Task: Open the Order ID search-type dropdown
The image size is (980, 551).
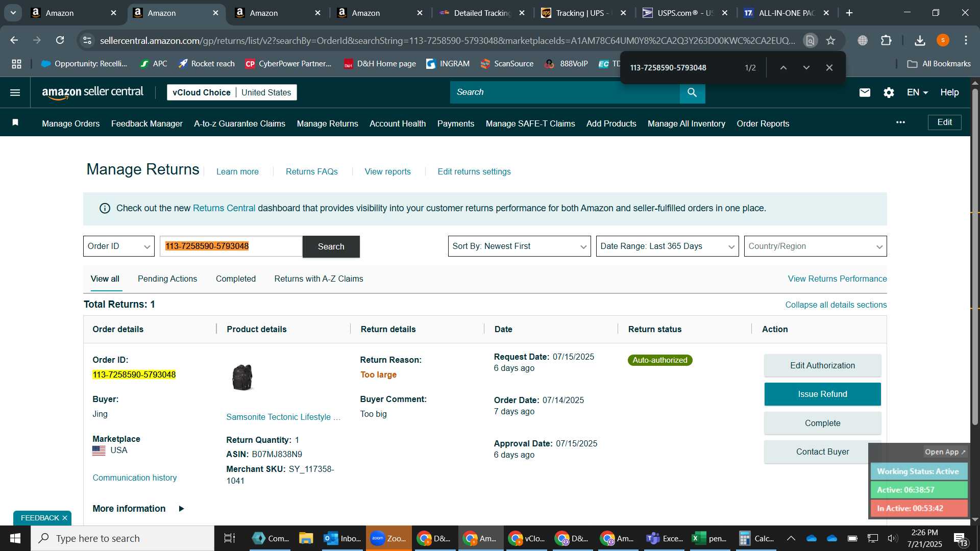Action: tap(118, 246)
